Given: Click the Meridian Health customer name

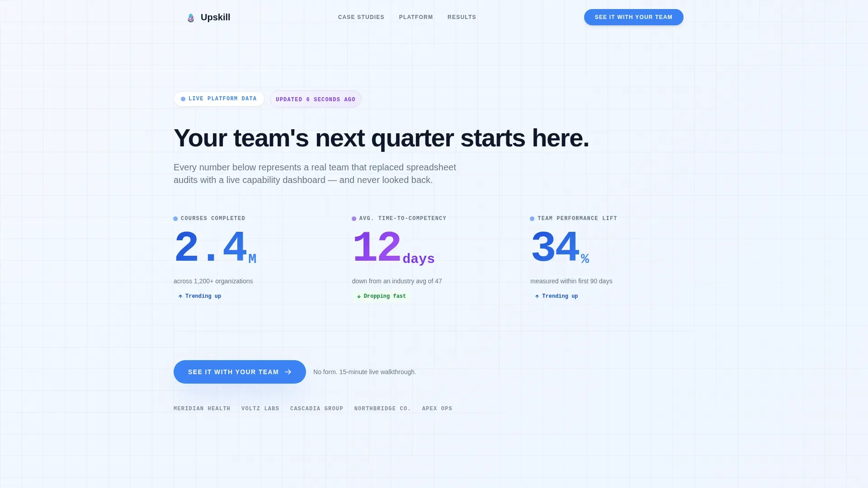Looking at the screenshot, I should coord(202,408).
